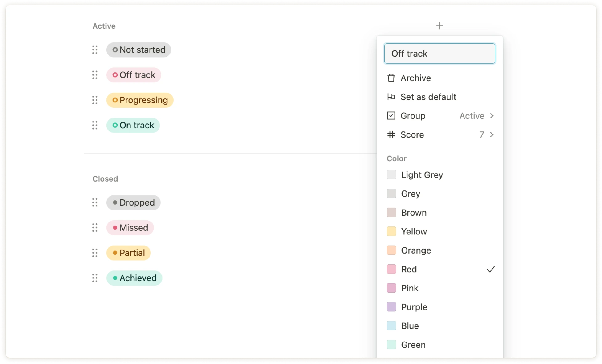Open the Off track status tag
The width and height of the screenshot is (602, 364).
tap(134, 75)
